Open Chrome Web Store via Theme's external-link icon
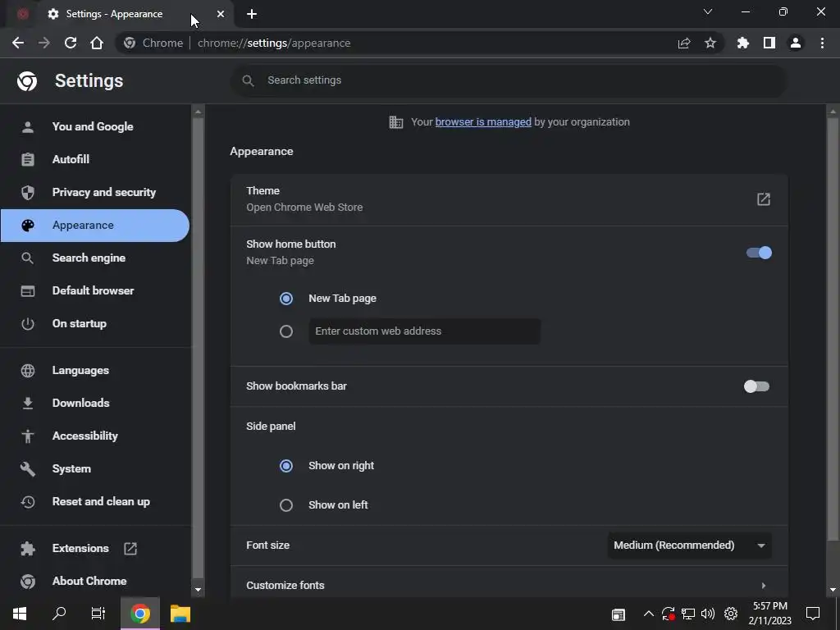The image size is (840, 630). pos(764,199)
